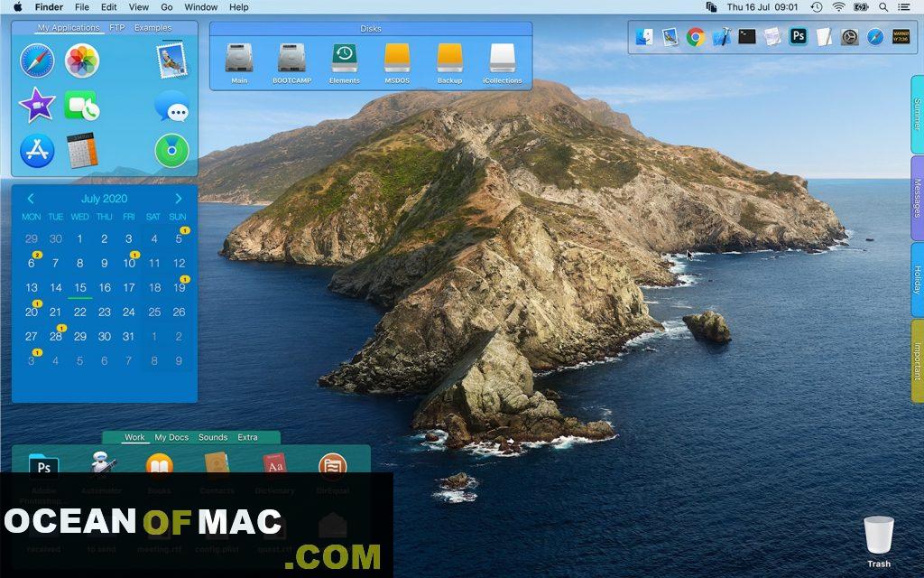Select July 28 in the calendar
Viewport: 924px width, 578px height.
(56, 336)
